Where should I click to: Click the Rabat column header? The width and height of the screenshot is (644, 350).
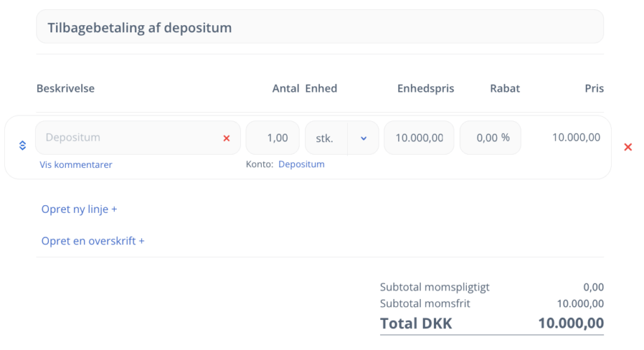pyautogui.click(x=505, y=88)
